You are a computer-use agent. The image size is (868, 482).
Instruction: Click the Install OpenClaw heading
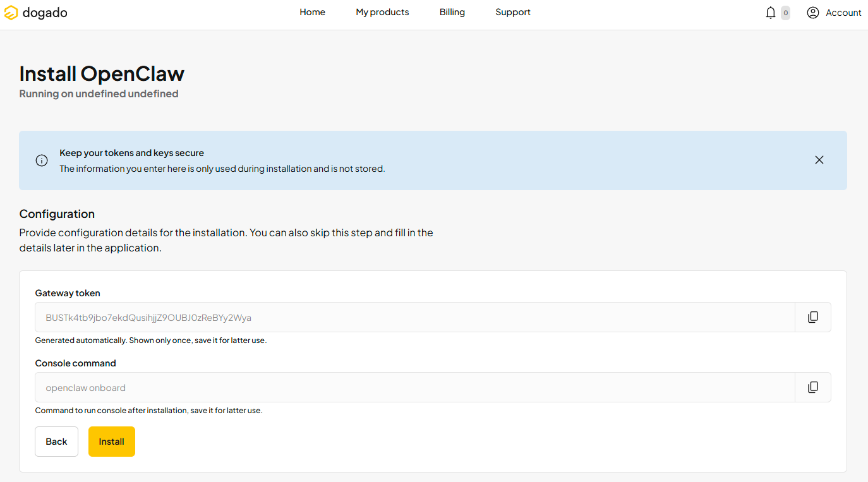[102, 74]
